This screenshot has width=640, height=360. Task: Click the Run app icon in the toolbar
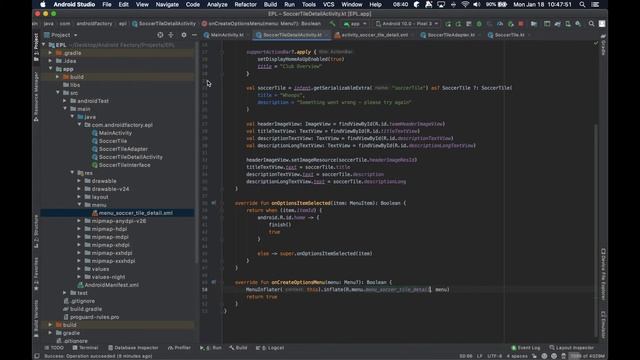click(x=448, y=24)
